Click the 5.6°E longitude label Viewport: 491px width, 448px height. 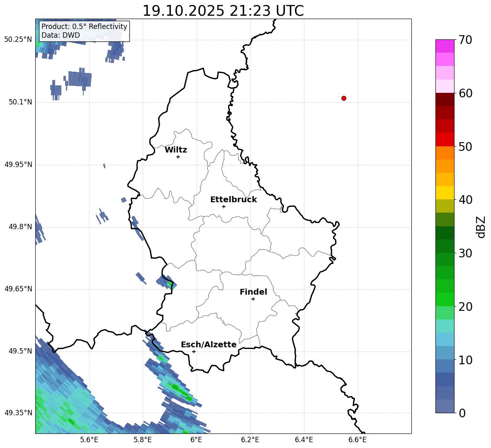click(x=89, y=440)
